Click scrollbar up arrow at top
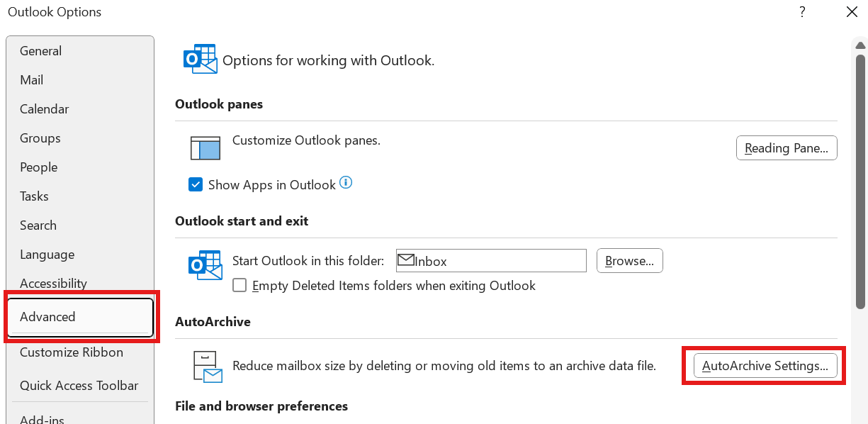 pos(860,45)
